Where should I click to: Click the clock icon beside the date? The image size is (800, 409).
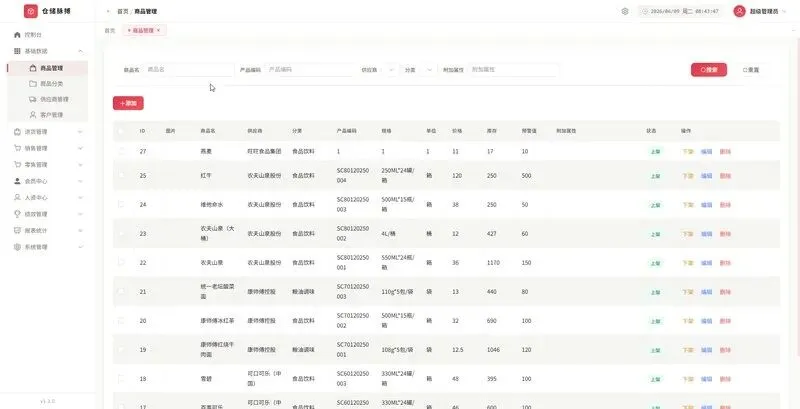(645, 11)
